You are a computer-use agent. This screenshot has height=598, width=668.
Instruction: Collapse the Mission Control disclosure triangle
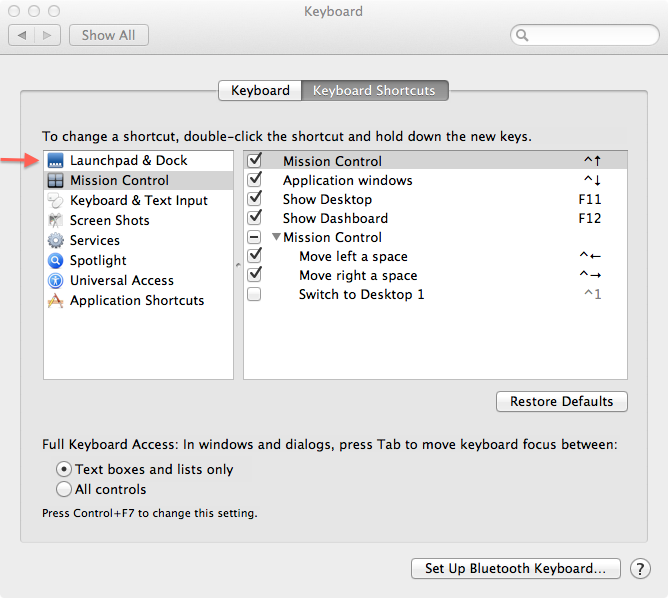point(276,238)
